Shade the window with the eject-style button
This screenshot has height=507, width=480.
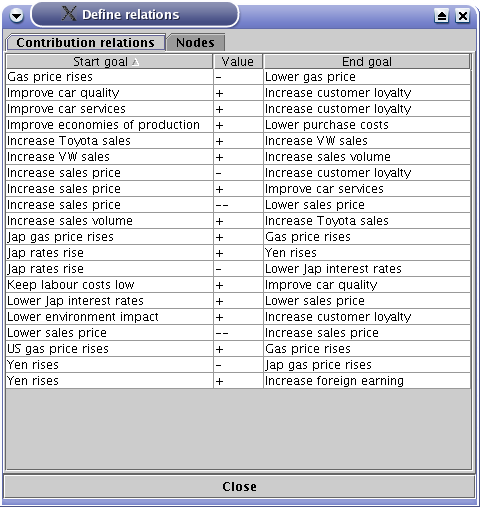(x=442, y=16)
